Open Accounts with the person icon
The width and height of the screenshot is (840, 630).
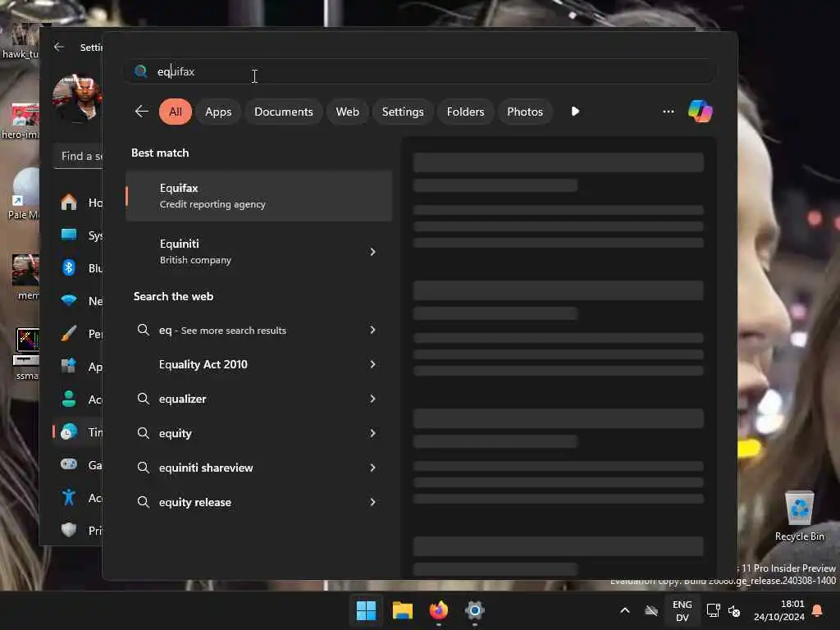coord(78,399)
